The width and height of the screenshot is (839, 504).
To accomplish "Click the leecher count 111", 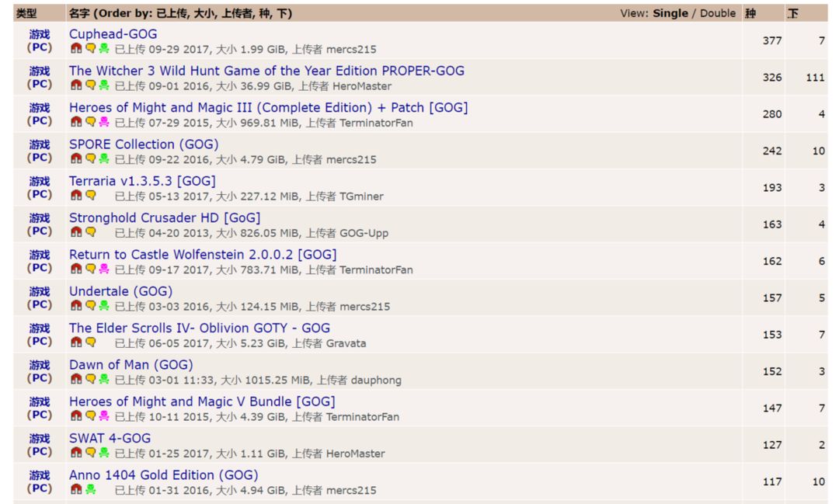I will coord(816,78).
